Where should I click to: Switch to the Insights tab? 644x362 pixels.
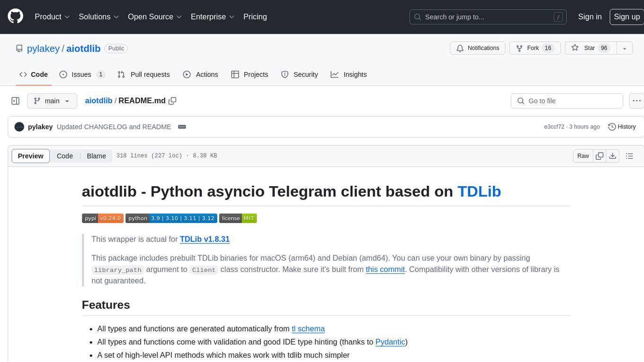click(349, 74)
